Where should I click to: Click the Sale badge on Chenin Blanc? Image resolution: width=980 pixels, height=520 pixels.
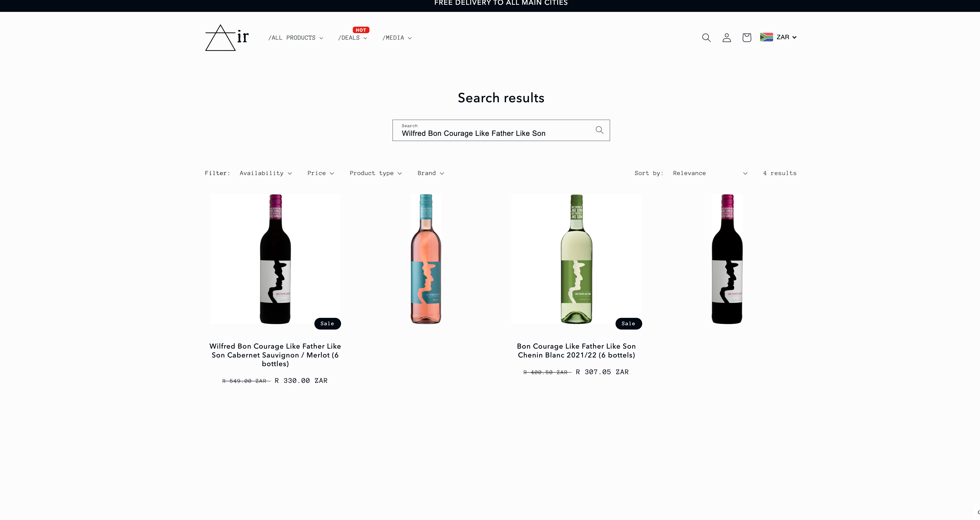[629, 323]
